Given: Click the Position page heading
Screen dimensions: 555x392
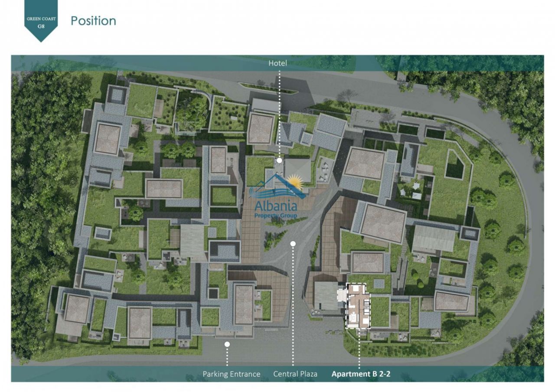Looking at the screenshot, I should point(93,20).
